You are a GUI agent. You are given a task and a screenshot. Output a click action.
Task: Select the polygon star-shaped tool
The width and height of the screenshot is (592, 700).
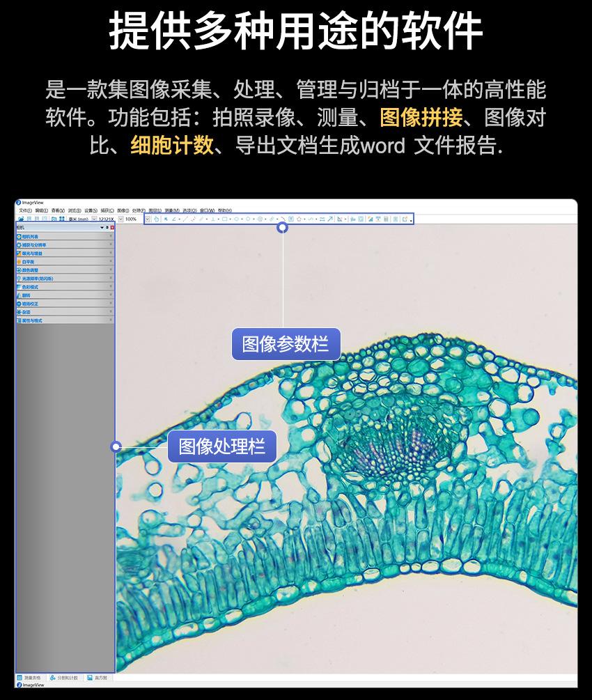[x=299, y=219]
